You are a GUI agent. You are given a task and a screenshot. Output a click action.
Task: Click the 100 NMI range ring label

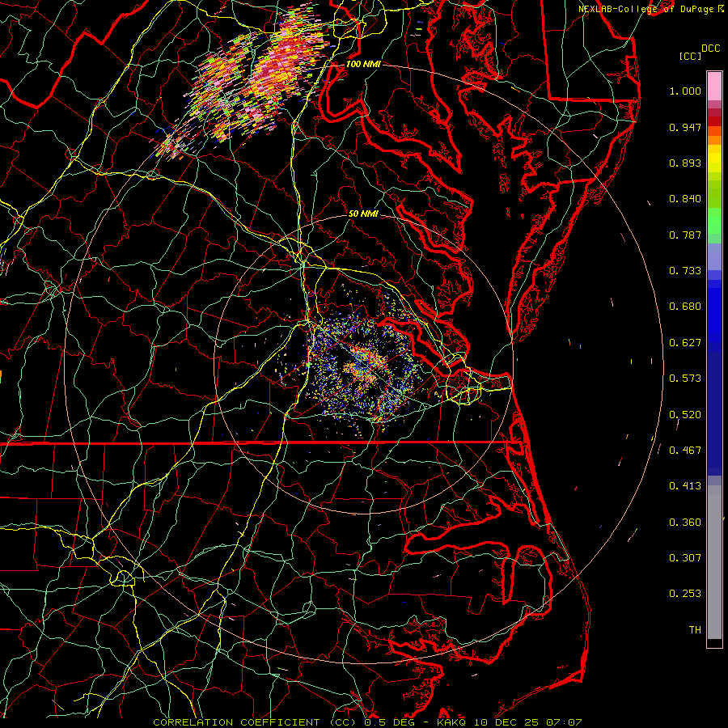pos(363,64)
